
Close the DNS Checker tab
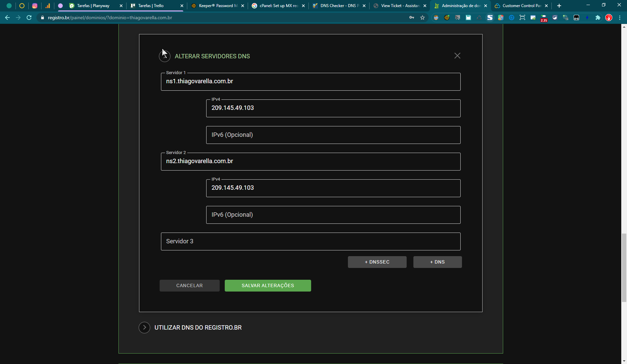pos(364,6)
